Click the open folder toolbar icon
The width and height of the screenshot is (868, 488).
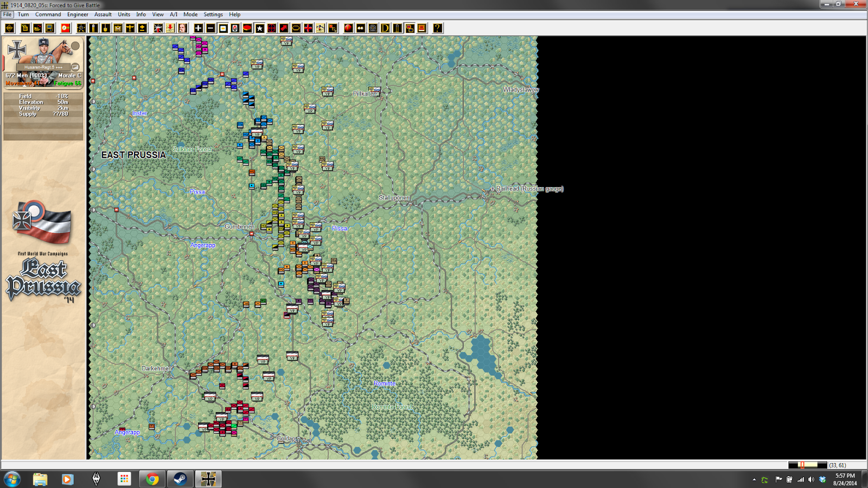pos(37,28)
